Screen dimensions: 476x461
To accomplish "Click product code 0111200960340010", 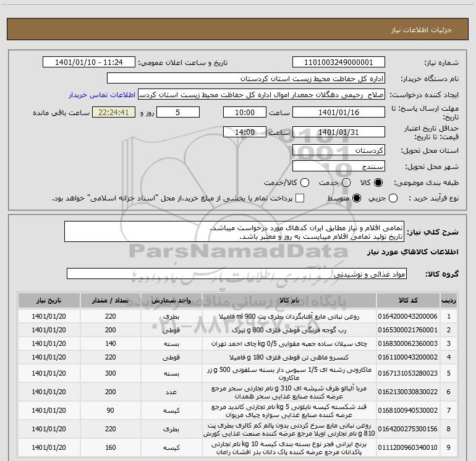I will click(x=408, y=447).
